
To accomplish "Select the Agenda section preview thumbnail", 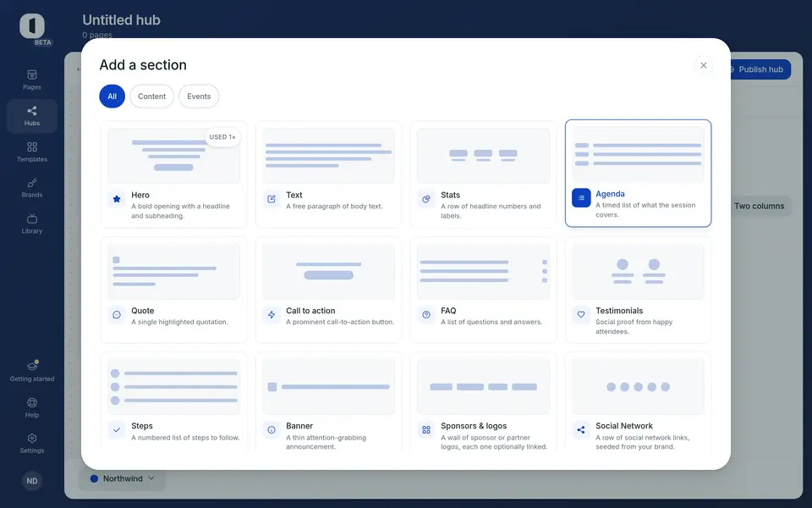I will pyautogui.click(x=638, y=154).
